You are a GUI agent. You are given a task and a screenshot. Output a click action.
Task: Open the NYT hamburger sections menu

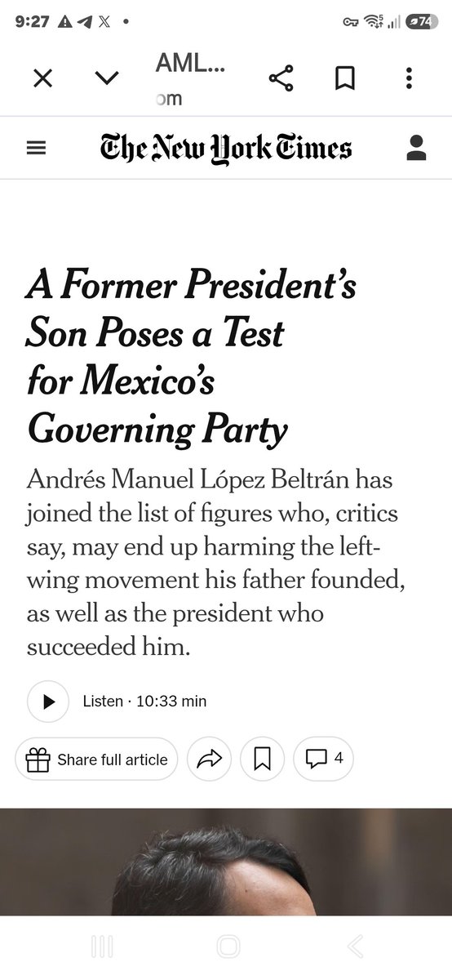click(x=36, y=148)
